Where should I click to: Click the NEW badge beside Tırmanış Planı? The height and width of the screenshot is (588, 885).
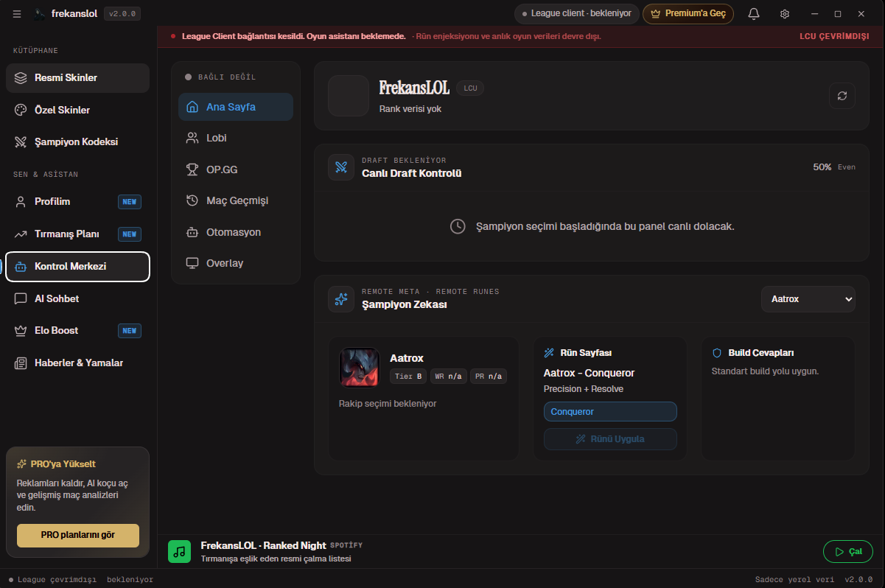pos(130,234)
